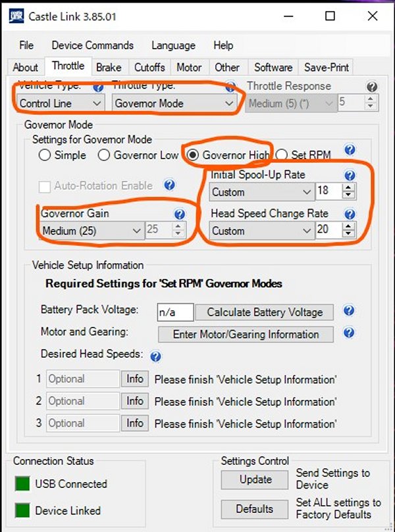Click the Battery Pack Voltage field
395x532 pixels.
[x=175, y=312]
